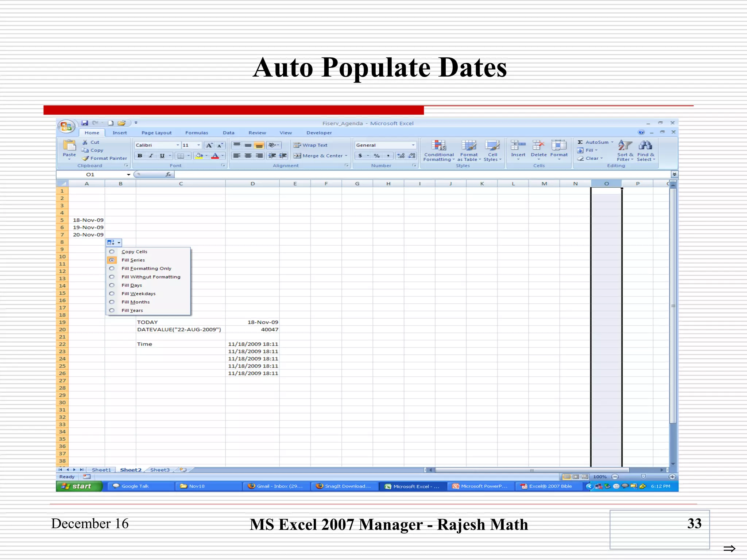Screen dimensions: 747x560
Task: Click the Save icon in quick access toolbar
Action: tap(85, 123)
